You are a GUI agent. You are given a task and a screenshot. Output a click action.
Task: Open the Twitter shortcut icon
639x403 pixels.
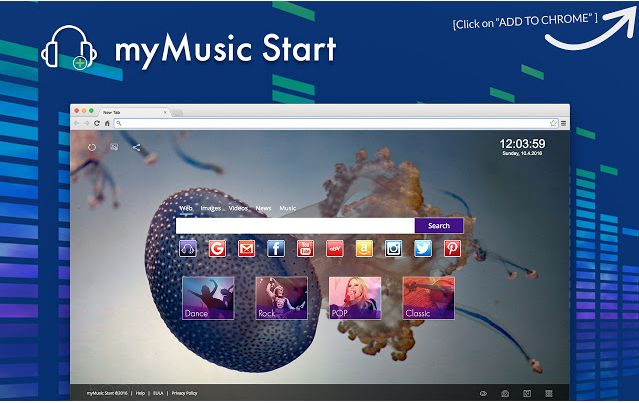[423, 249]
